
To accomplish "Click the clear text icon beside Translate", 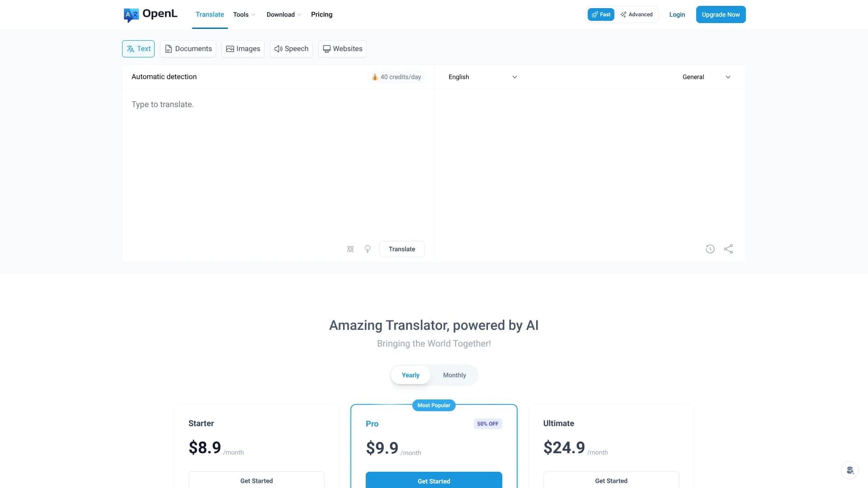I will [350, 249].
